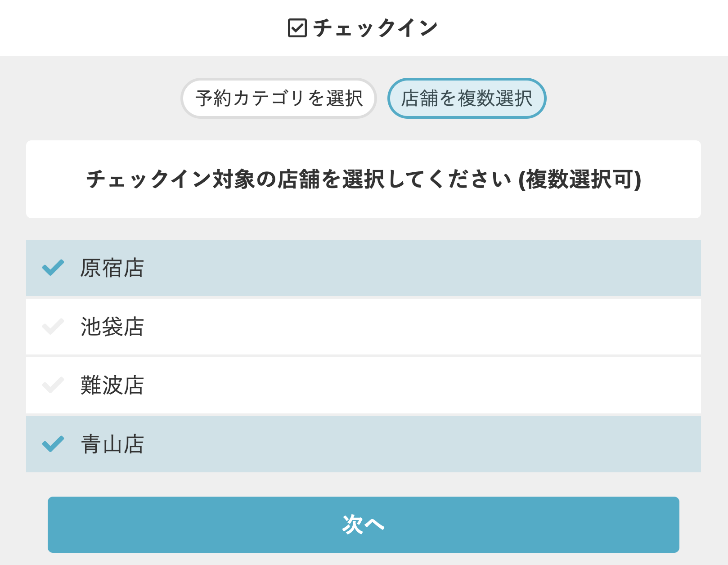Click the blue checkmark icon beside 青山店
The height and width of the screenshot is (565, 728).
(x=53, y=444)
